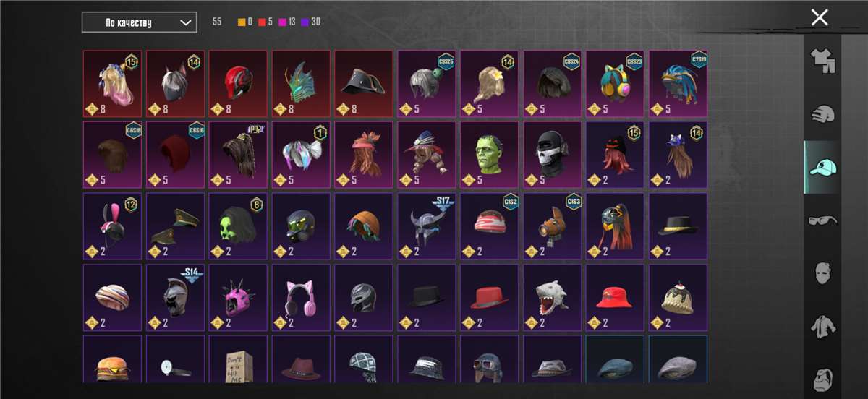The width and height of the screenshot is (868, 399).
Task: Open the face mask category icon
Action: [x=822, y=273]
